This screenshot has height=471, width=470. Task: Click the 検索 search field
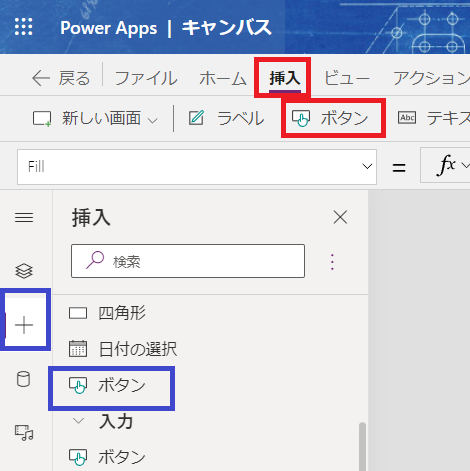click(188, 261)
